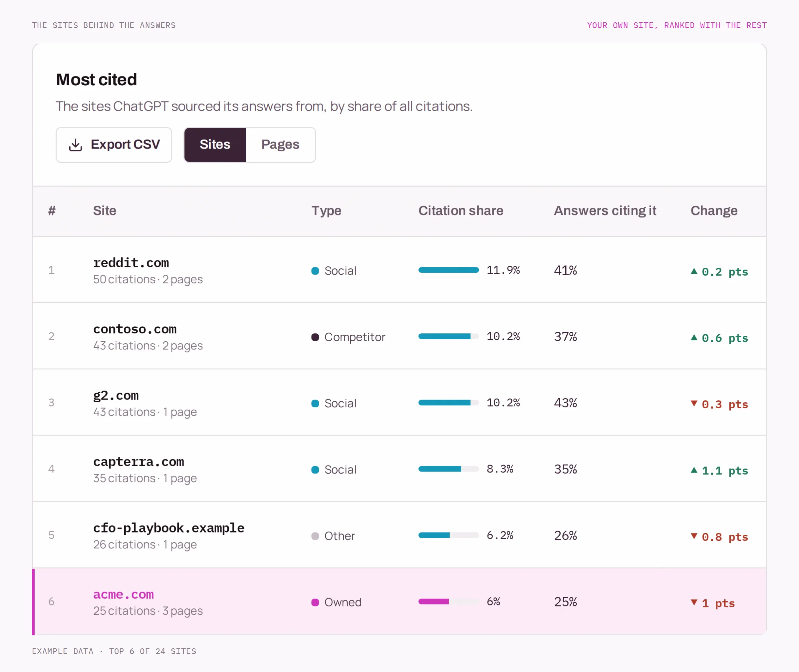This screenshot has height=672, width=799.
Task: Click "43 citations · 2 pages" under contoso.com
Action: coord(148,346)
